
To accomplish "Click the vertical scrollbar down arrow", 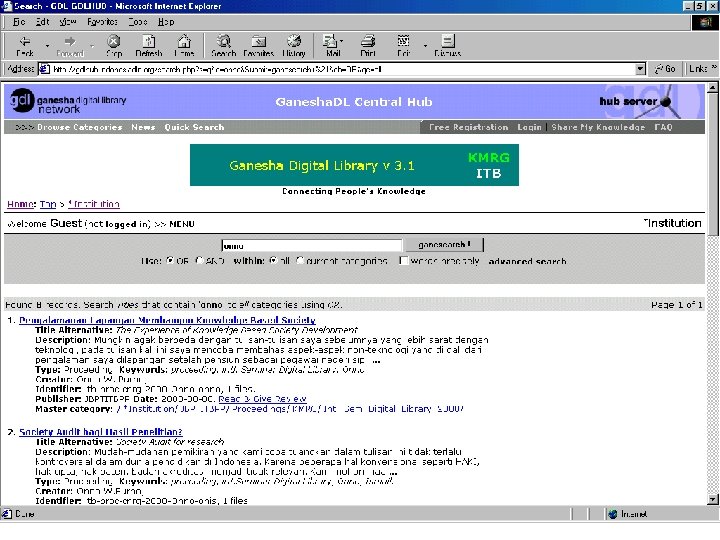I will point(713,500).
